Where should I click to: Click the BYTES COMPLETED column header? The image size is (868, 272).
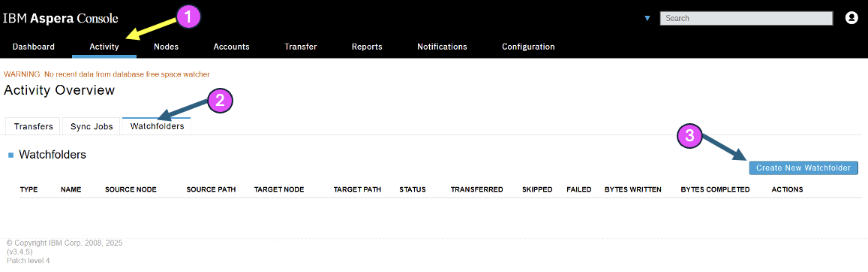click(x=715, y=189)
